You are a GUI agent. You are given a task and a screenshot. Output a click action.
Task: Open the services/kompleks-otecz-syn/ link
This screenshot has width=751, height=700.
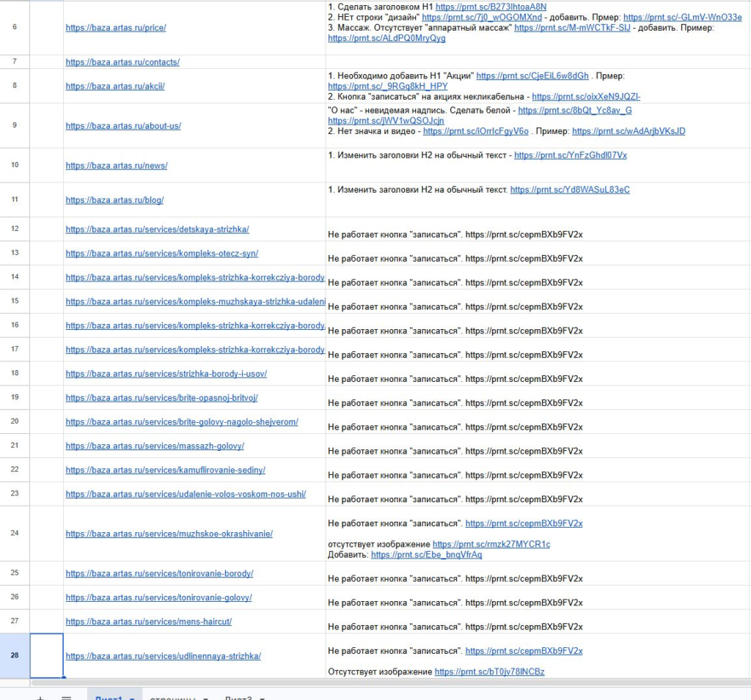[x=162, y=254]
